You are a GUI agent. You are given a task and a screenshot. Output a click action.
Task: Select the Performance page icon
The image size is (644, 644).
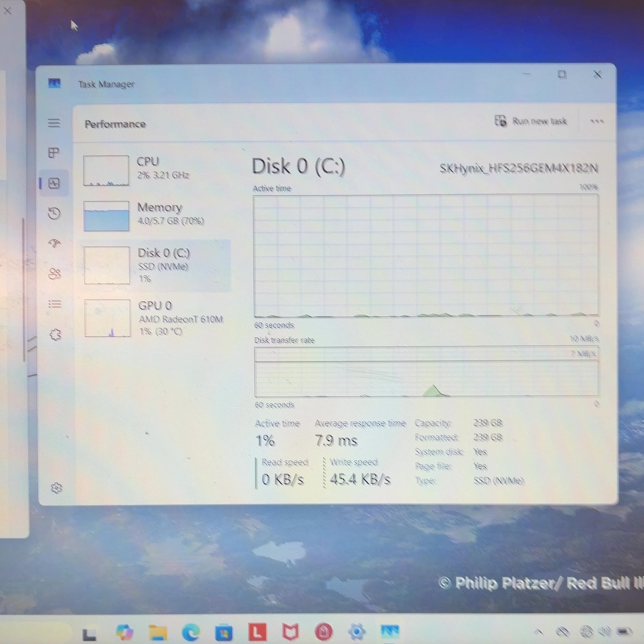pos(54,183)
